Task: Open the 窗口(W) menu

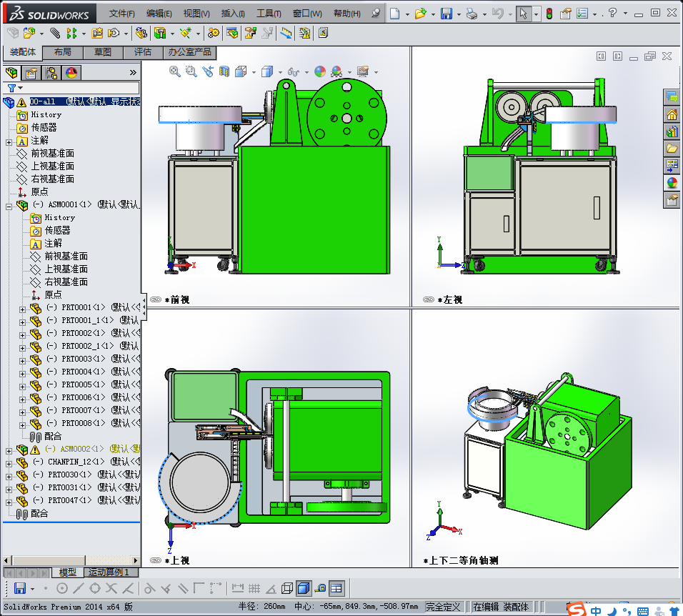Action: coord(307,14)
